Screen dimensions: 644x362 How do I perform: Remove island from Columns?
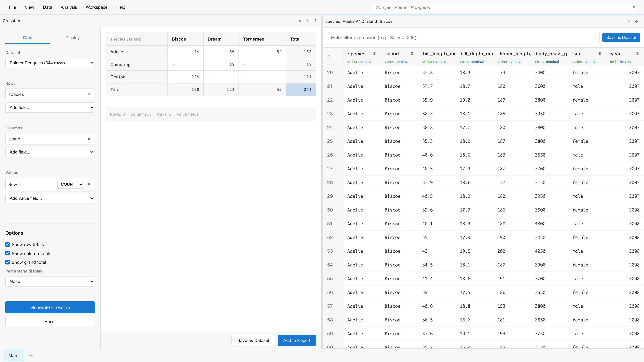tap(89, 139)
